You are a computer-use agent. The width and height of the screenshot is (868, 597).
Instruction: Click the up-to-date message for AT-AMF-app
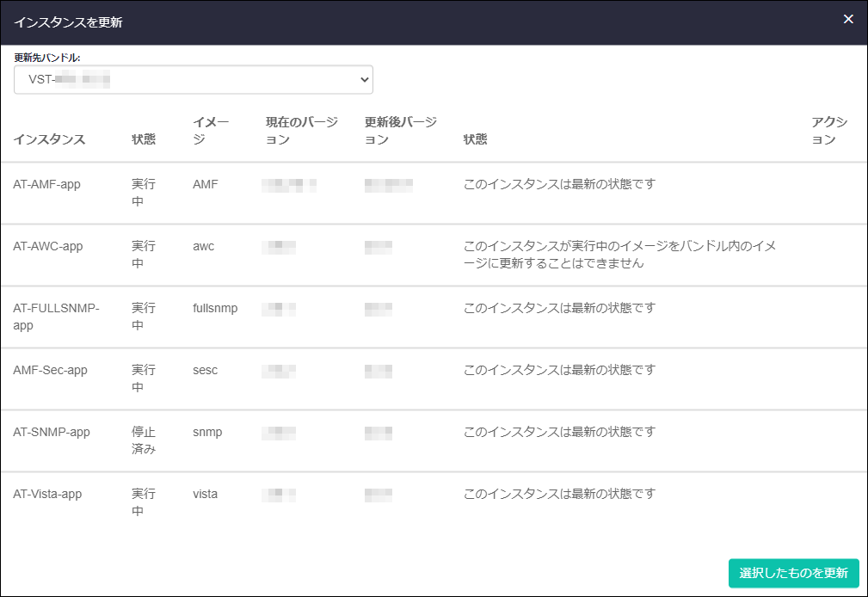point(560,184)
